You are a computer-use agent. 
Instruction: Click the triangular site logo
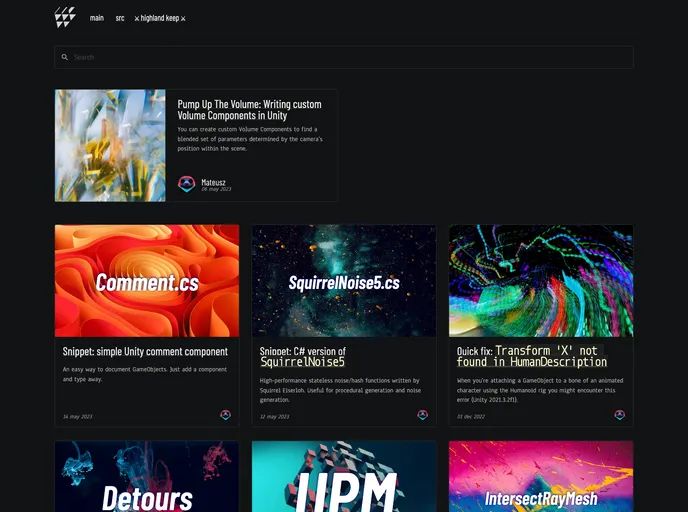coord(65,17)
